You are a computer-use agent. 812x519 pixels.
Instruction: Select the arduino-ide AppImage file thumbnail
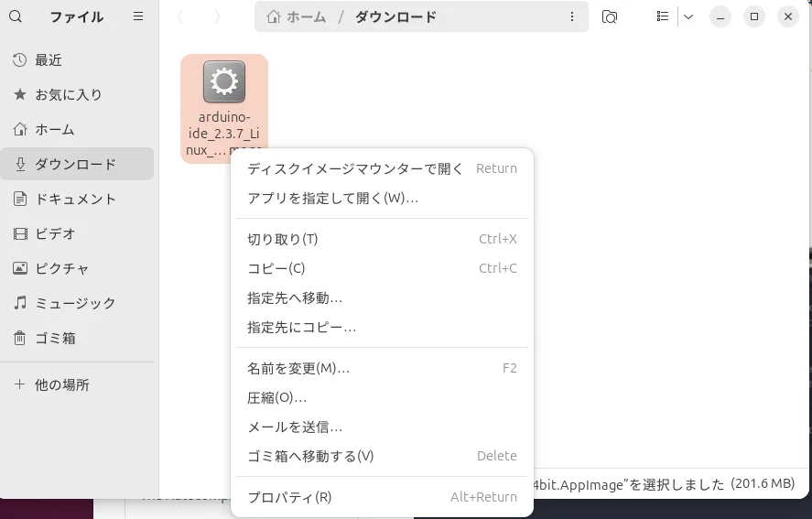[224, 82]
